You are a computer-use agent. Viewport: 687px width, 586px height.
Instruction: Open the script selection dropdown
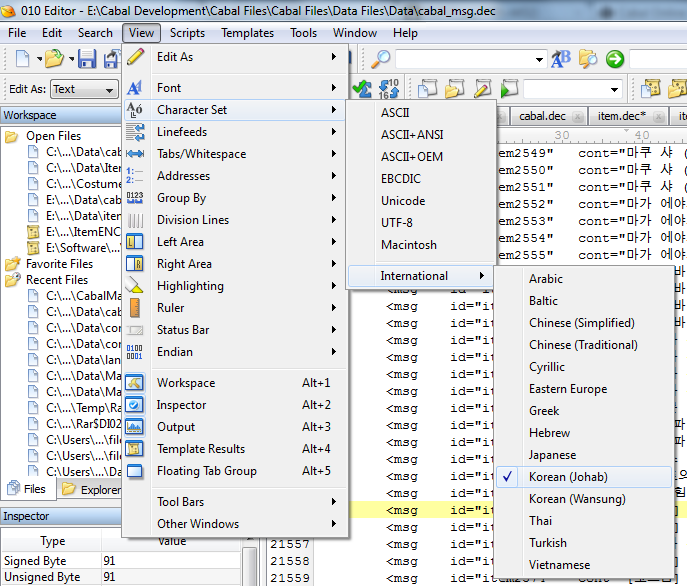(x=614, y=90)
